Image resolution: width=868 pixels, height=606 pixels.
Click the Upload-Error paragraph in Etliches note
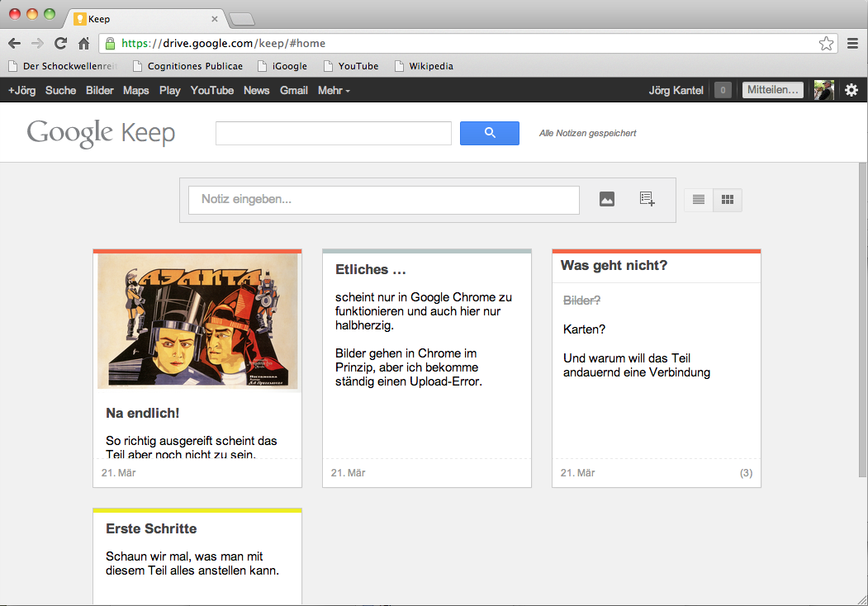409,367
